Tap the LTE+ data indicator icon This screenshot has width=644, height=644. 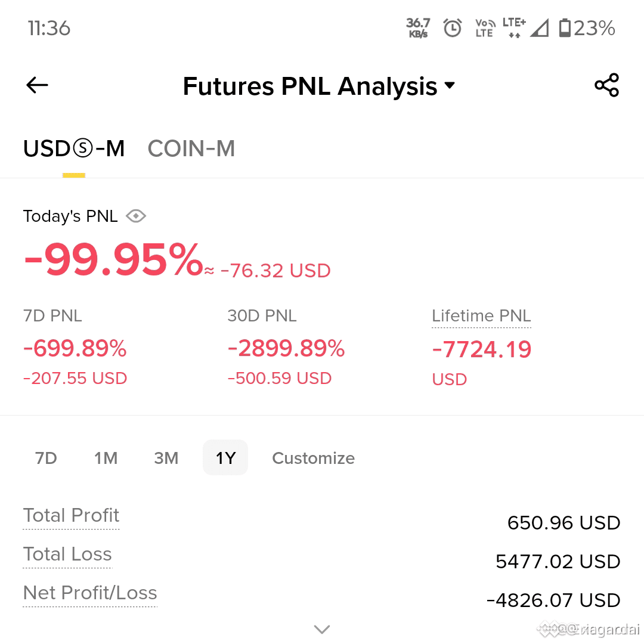pos(514,28)
